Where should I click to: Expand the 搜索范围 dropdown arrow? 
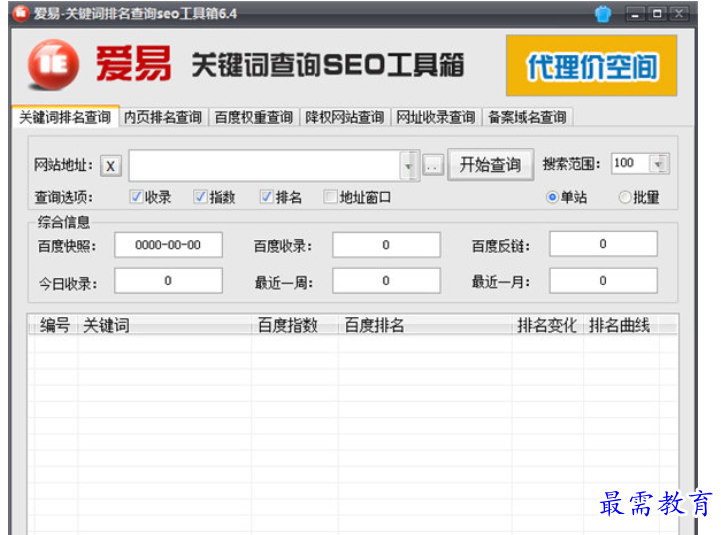(x=658, y=163)
